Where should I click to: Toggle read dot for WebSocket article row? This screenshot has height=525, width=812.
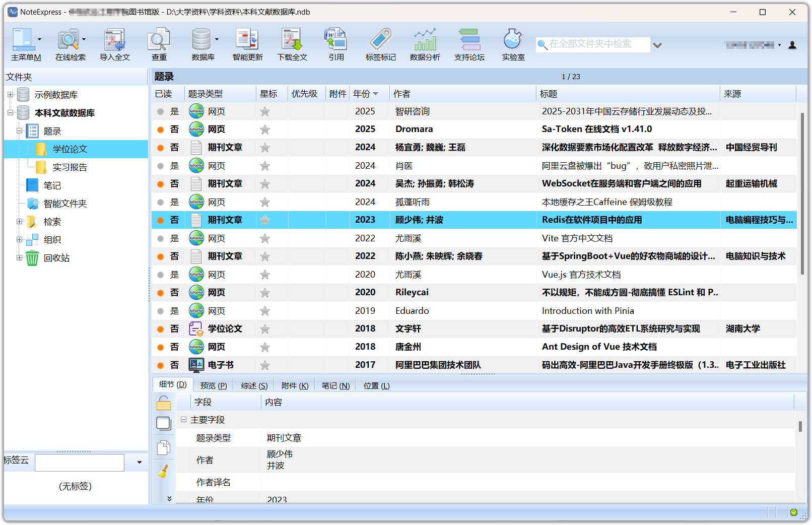tap(160, 184)
